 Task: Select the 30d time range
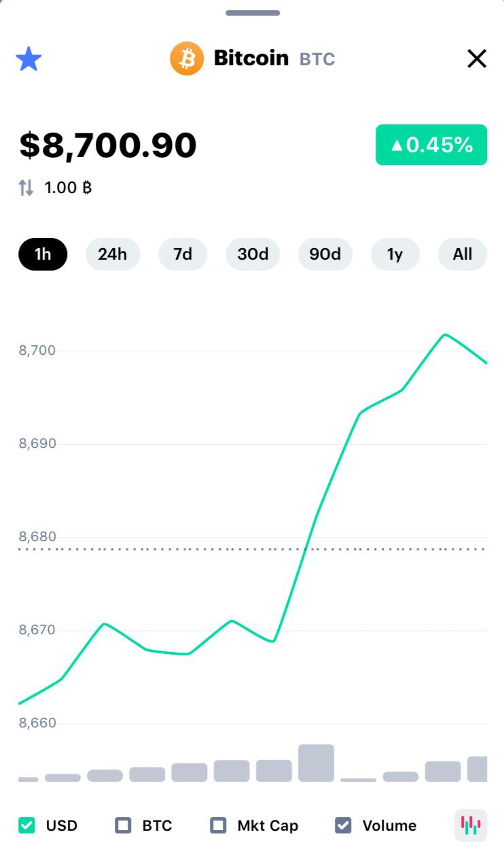coord(253,254)
